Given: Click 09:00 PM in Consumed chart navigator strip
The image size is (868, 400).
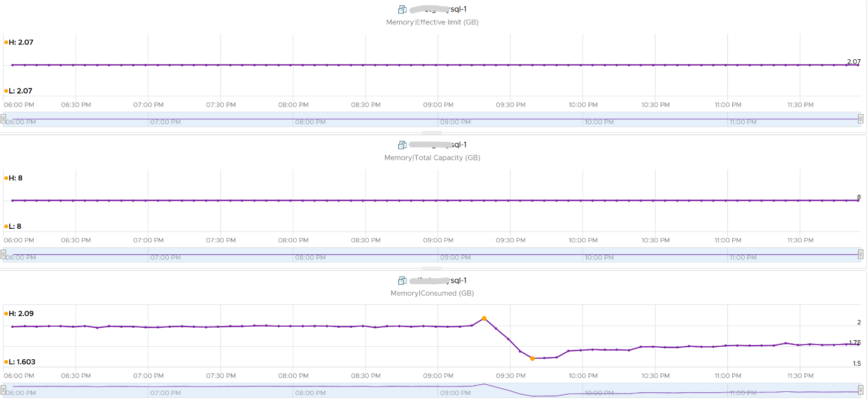Looking at the screenshot, I should [455, 393].
